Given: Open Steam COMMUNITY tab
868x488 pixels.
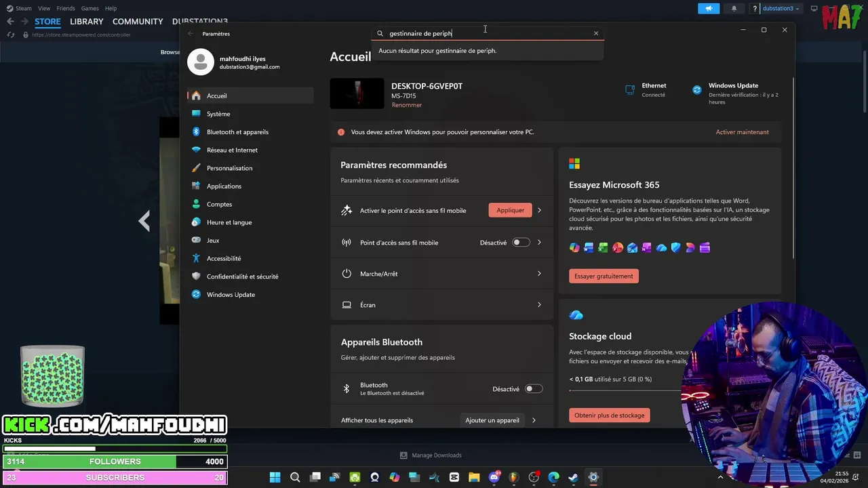Looking at the screenshot, I should click(138, 22).
